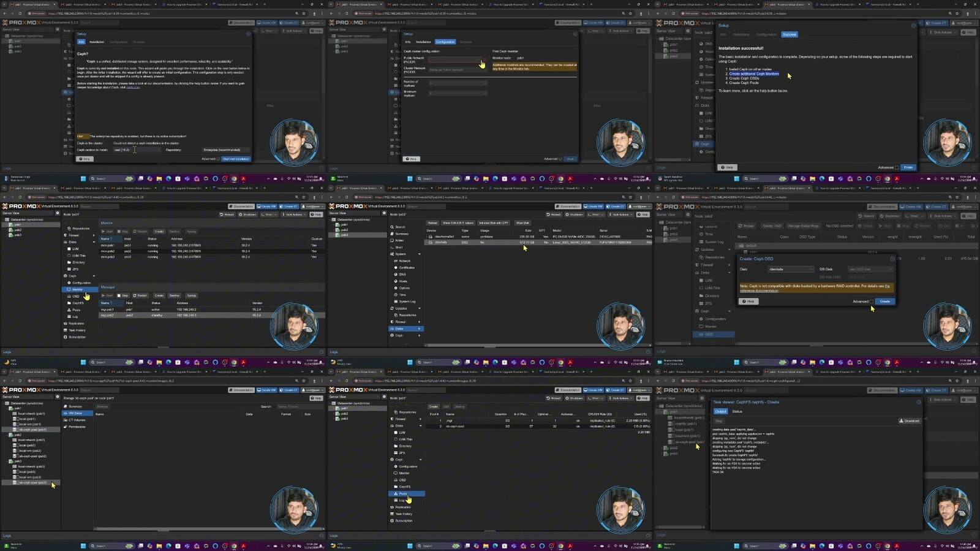Click Reboot in the Ceph Monitor window
980x551 pixels.
[x=227, y=215]
